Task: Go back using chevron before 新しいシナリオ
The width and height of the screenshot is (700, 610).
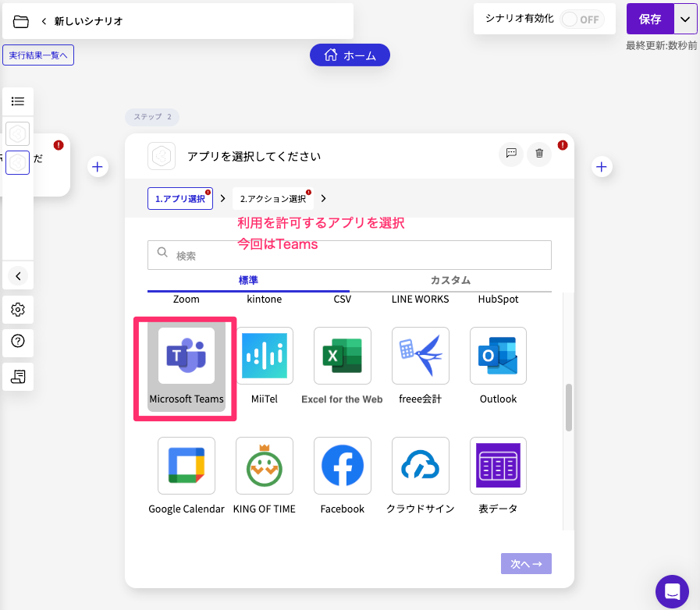Action: 44,21
